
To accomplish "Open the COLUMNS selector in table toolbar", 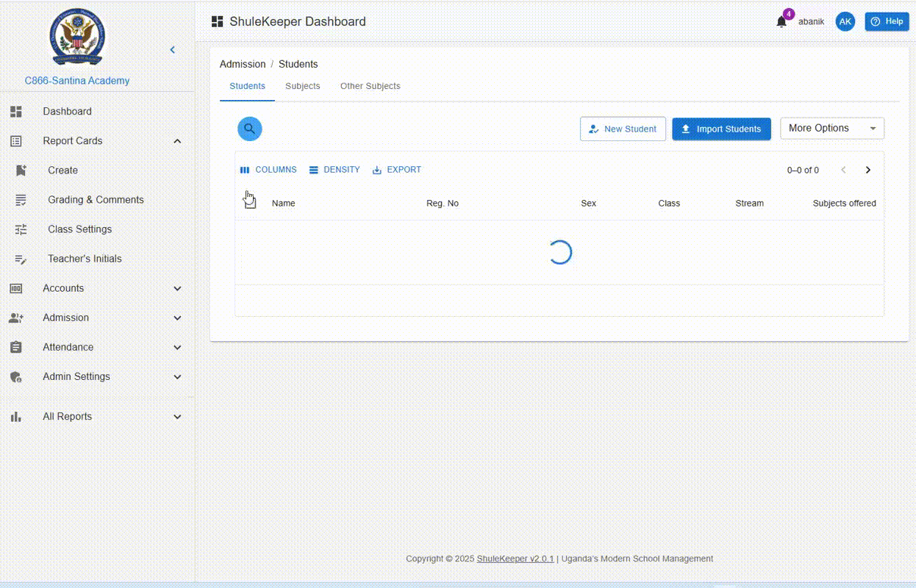I will 268,170.
